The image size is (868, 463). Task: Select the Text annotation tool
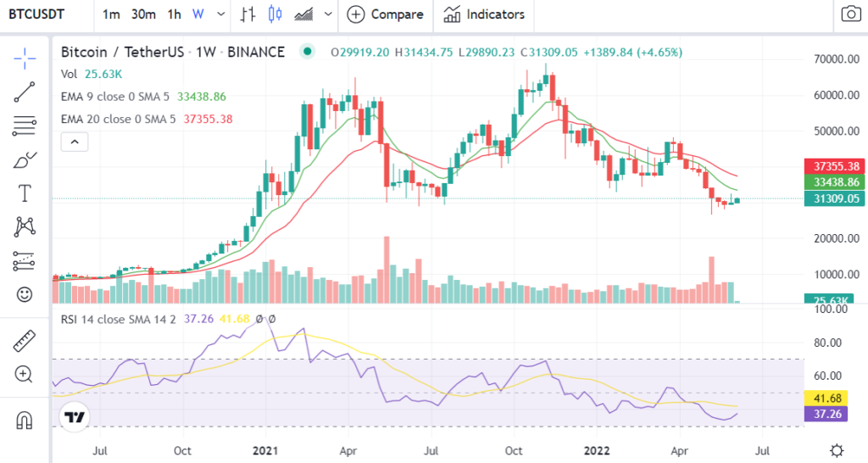pos(25,194)
